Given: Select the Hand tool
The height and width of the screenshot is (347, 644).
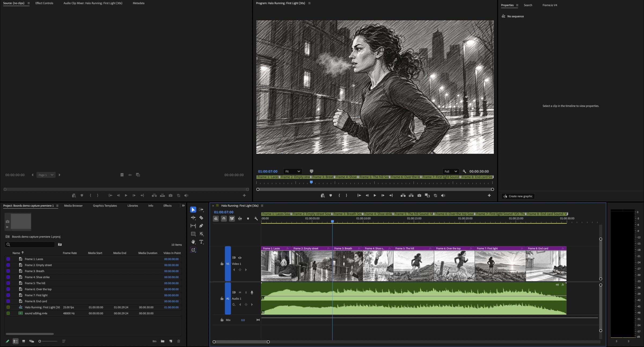Looking at the screenshot, I should (193, 242).
